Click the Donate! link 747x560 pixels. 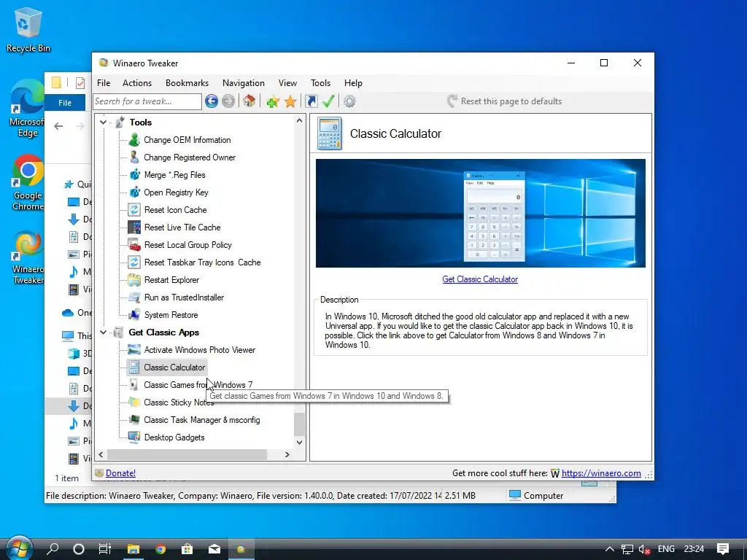click(x=120, y=472)
